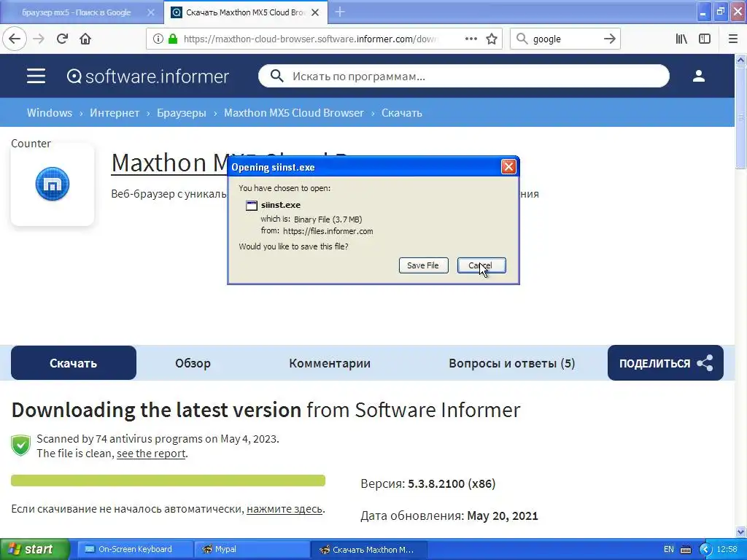Go to Windows breadcrumb link
Screen dimensions: 747x560
pos(50,113)
